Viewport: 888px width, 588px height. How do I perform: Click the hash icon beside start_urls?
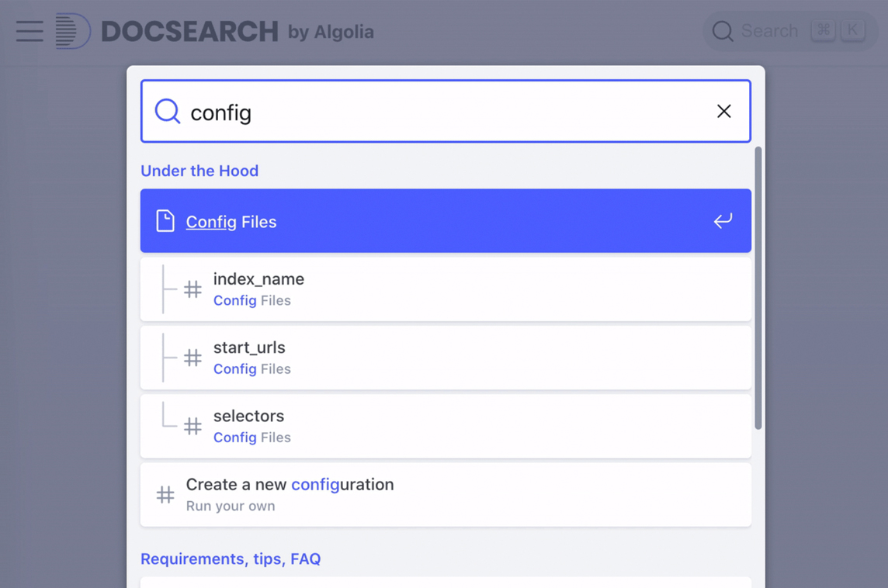pyautogui.click(x=193, y=358)
